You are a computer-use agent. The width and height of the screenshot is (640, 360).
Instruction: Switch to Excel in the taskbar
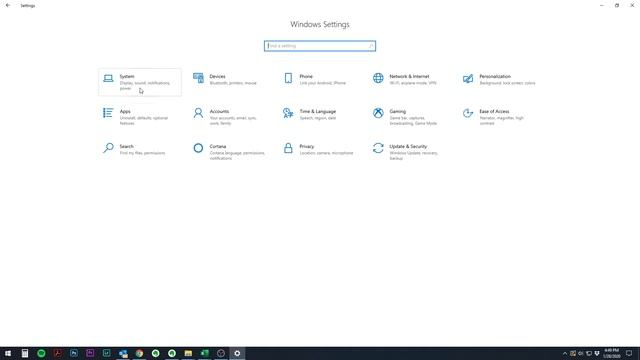pos(204,353)
